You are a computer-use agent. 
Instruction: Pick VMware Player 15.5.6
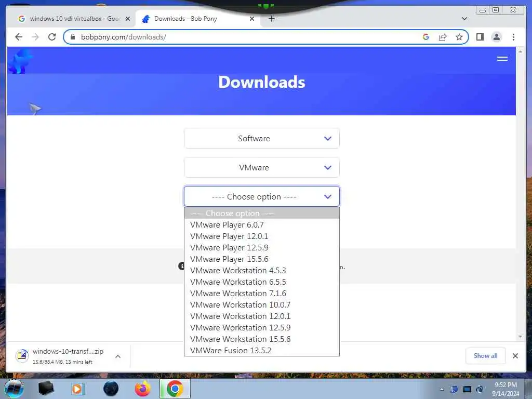262,259
